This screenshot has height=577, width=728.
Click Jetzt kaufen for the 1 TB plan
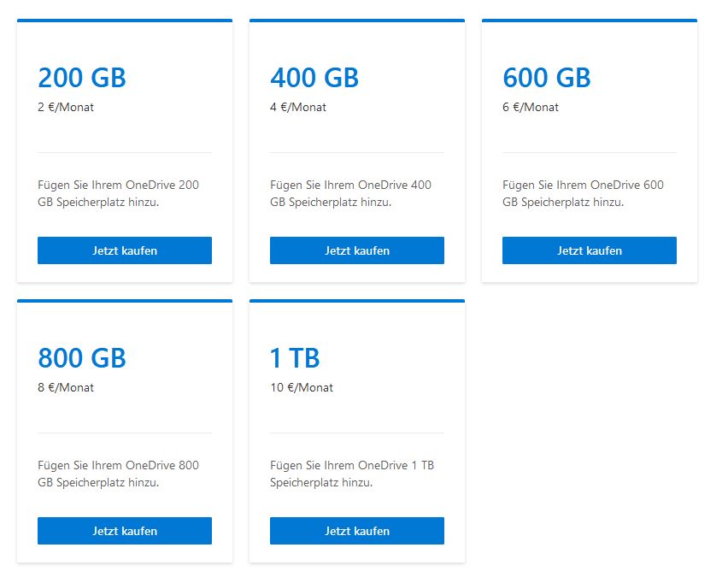click(x=356, y=530)
